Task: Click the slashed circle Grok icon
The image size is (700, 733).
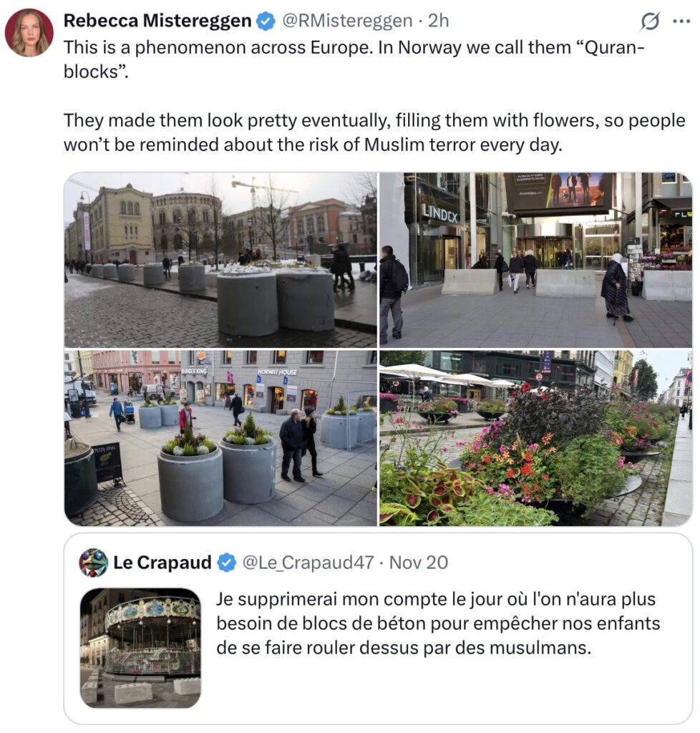Action: [650, 22]
